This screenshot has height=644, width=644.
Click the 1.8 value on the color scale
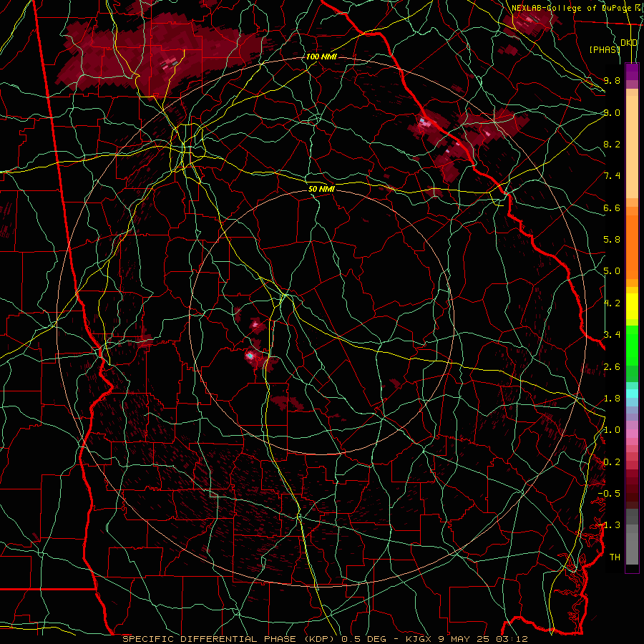pyautogui.click(x=612, y=399)
